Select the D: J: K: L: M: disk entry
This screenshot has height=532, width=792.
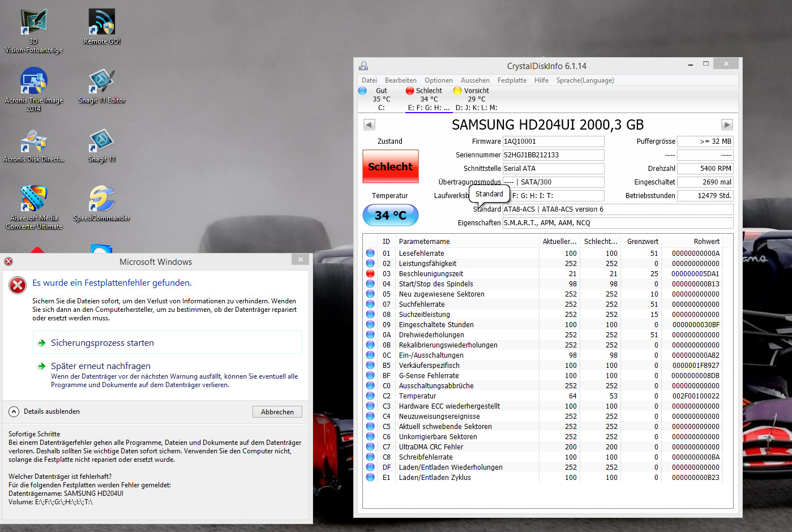(x=477, y=99)
